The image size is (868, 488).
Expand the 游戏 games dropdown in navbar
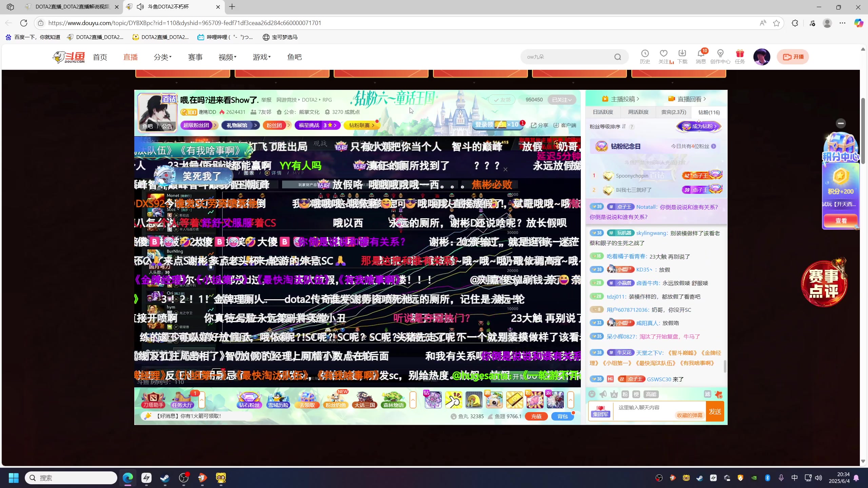261,57
